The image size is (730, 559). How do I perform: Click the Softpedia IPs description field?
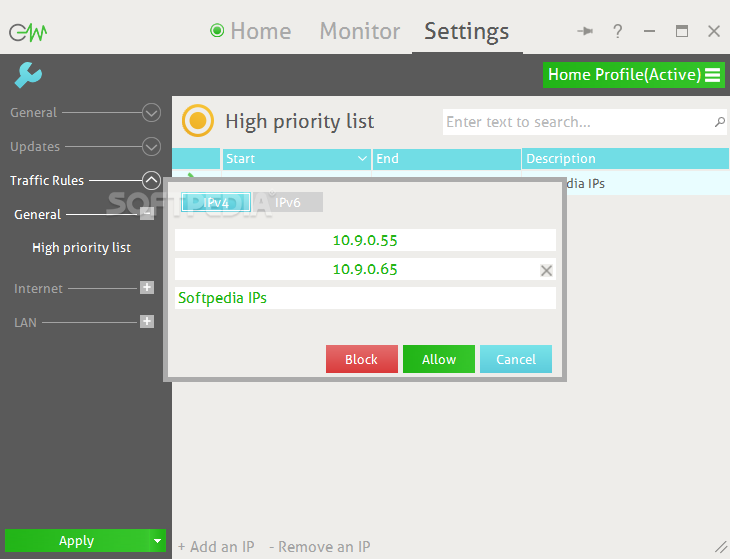tap(365, 298)
